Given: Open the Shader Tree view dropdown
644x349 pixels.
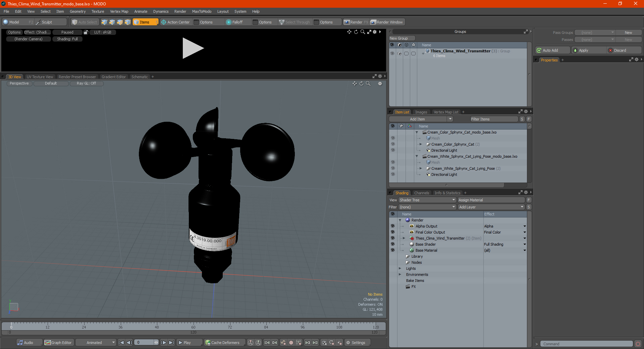Looking at the screenshot, I should point(427,200).
